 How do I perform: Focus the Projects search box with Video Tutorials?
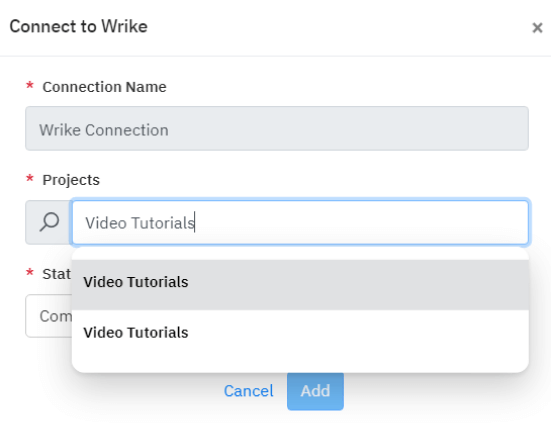click(x=300, y=222)
